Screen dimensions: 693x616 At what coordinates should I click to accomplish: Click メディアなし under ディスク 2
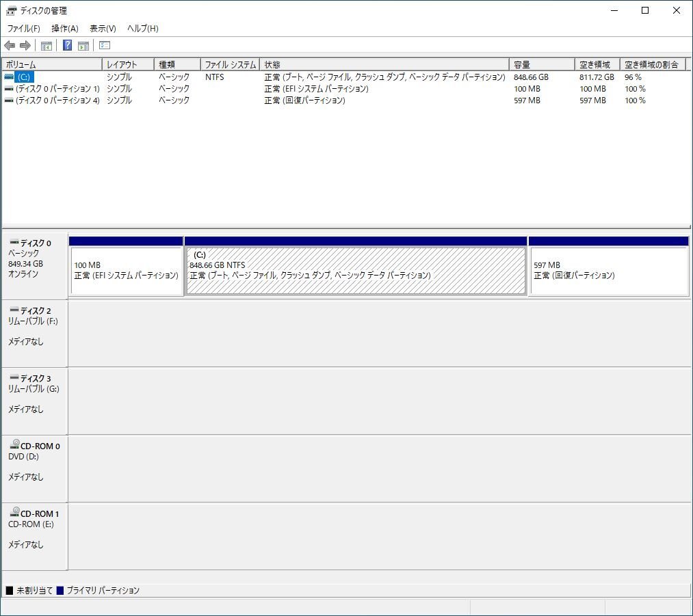25,341
